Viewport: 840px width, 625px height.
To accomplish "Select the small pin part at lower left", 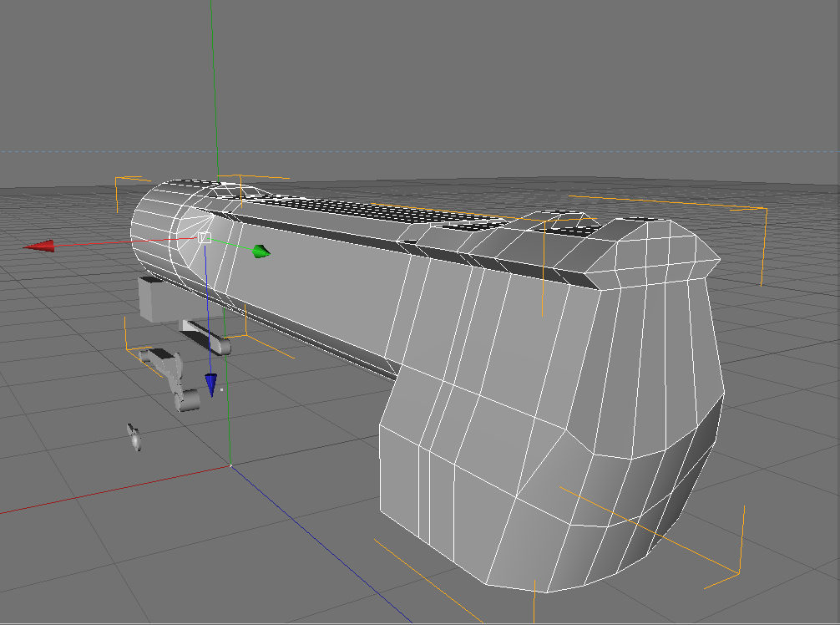I will pyautogui.click(x=134, y=437).
